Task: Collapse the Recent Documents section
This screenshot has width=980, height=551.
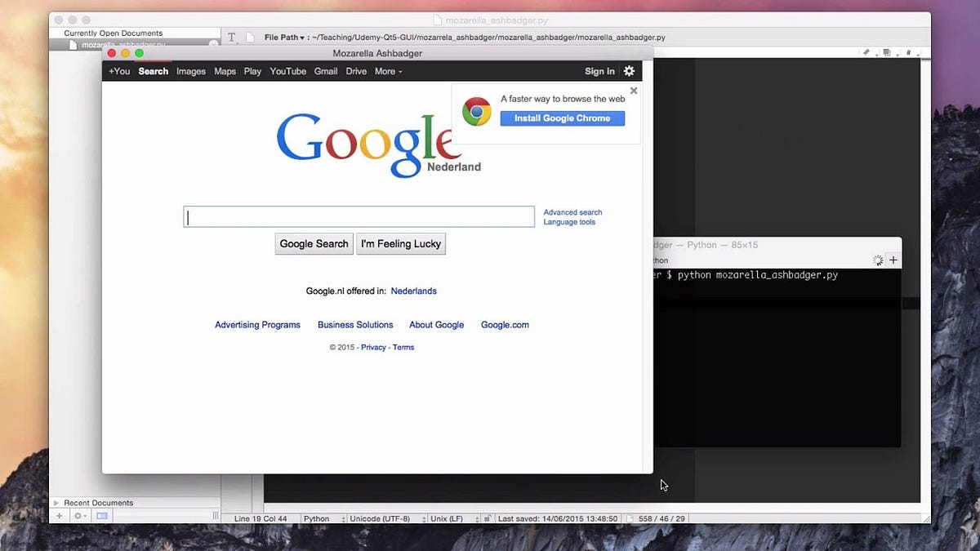Action: 57,503
